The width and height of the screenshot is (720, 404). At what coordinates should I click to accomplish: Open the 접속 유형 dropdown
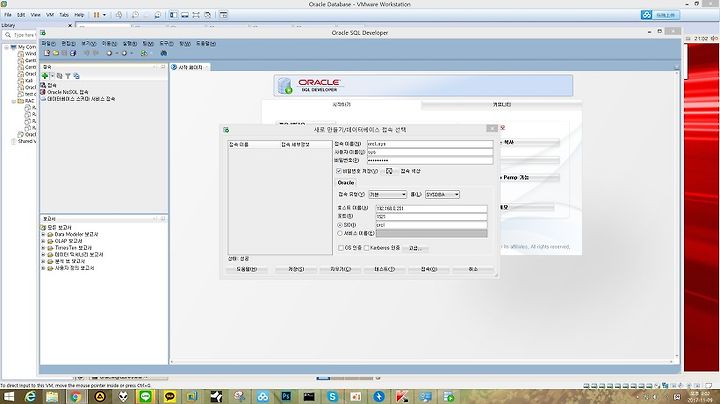pos(388,195)
